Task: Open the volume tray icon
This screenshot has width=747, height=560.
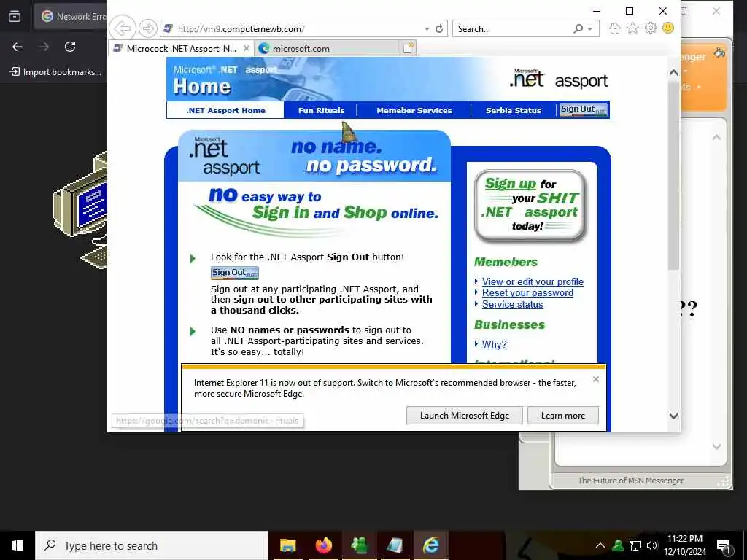Action: click(x=651, y=545)
